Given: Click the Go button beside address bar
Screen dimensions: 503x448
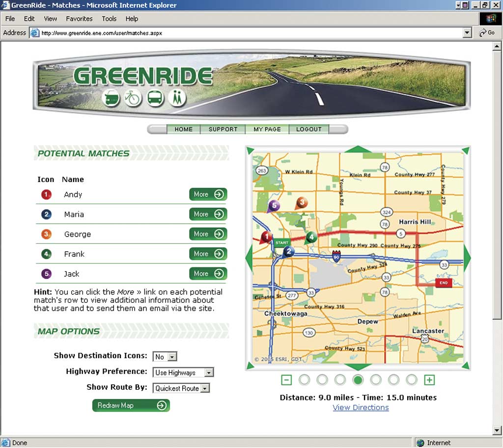Looking at the screenshot, I should (487, 33).
